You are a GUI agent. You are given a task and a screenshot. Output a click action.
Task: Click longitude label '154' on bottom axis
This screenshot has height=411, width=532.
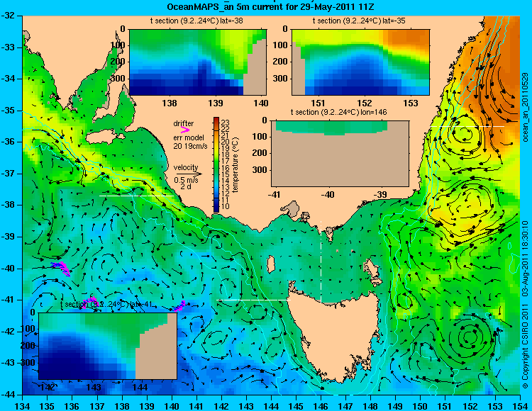pyautogui.click(x=520, y=406)
